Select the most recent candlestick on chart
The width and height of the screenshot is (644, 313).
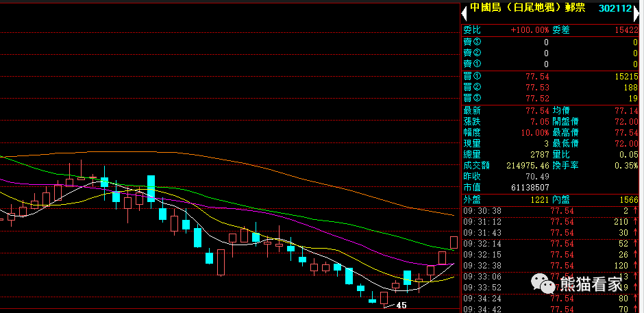[454, 242]
